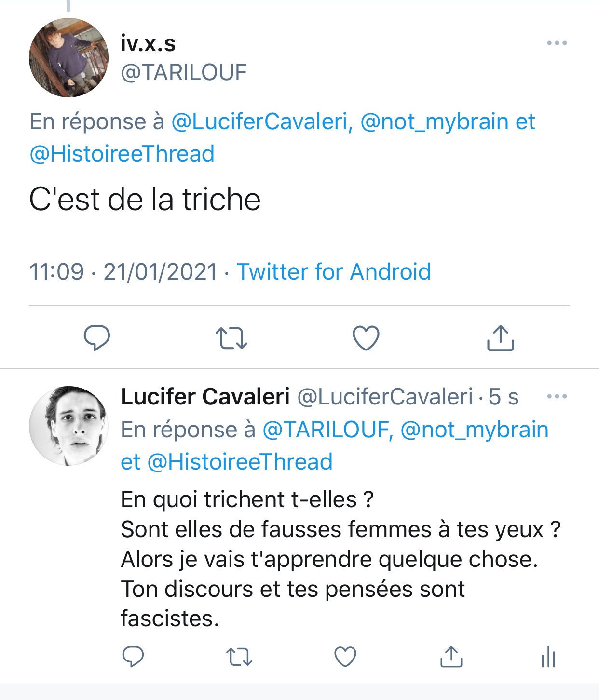Open Lucifer Cavaleri's profile picture
The width and height of the screenshot is (599, 700).
tap(68, 425)
